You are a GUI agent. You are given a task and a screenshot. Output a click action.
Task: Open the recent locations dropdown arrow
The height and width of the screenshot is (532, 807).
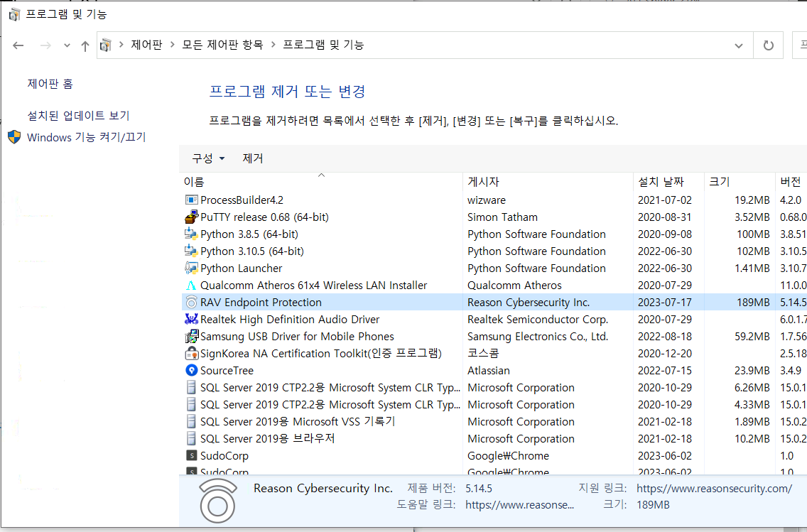[x=67, y=45]
